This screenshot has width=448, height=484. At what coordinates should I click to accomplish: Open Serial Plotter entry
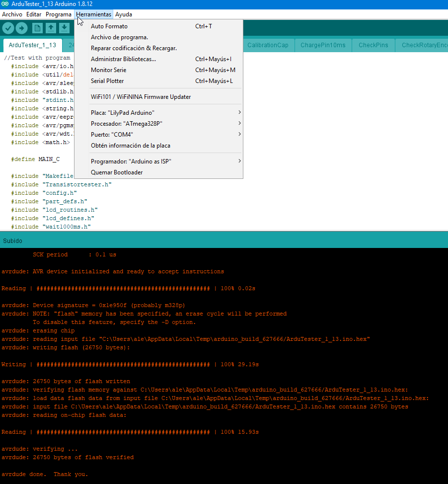pyautogui.click(x=158, y=81)
